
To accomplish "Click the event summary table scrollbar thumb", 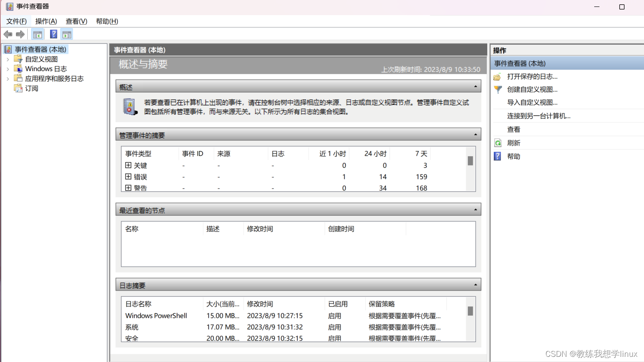I will 470,160.
